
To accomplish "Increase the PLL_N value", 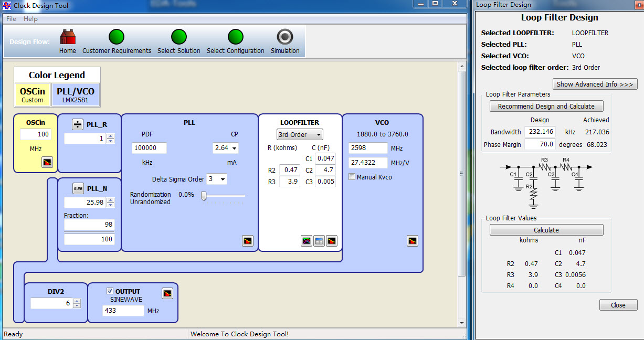I will click(x=110, y=200).
